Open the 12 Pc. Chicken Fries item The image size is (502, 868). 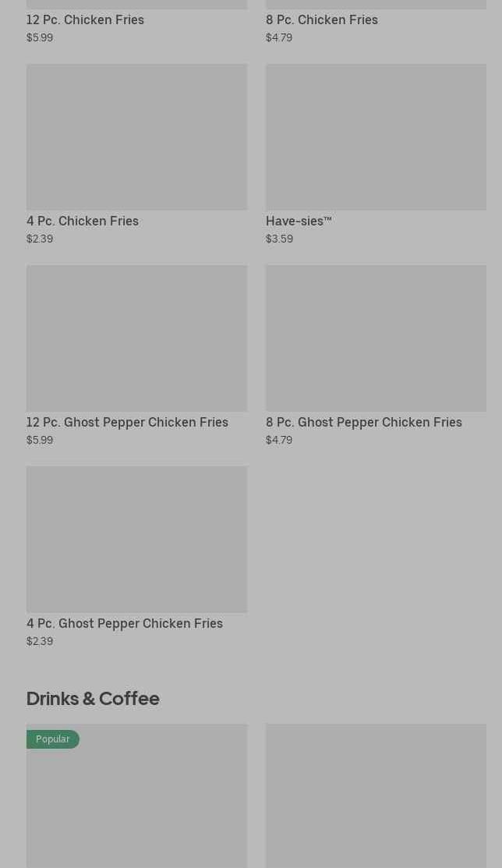(x=85, y=19)
